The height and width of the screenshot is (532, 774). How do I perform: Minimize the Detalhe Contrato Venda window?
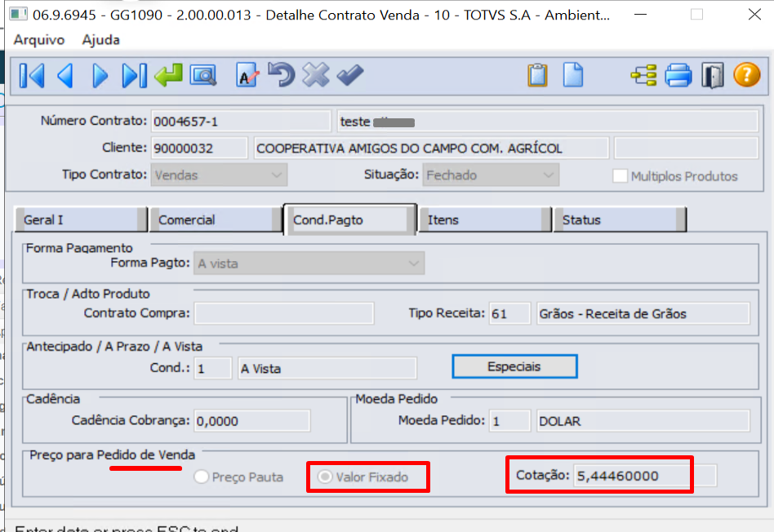(x=640, y=15)
